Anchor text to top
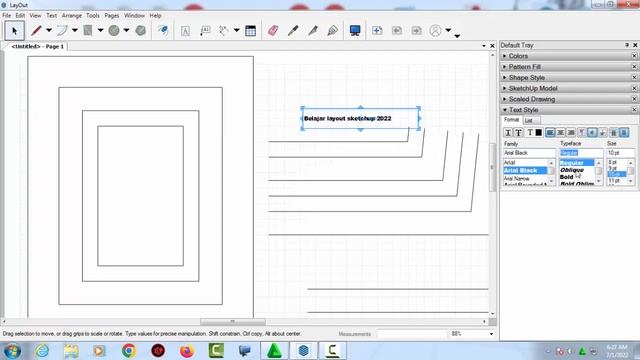640x360 pixels. pos(582,133)
